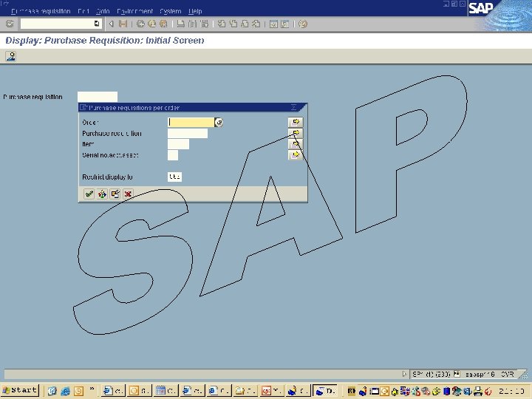Click the orange Cancel toolbar icon
Image resolution: width=532 pixels, height=399 pixels.
click(x=163, y=24)
